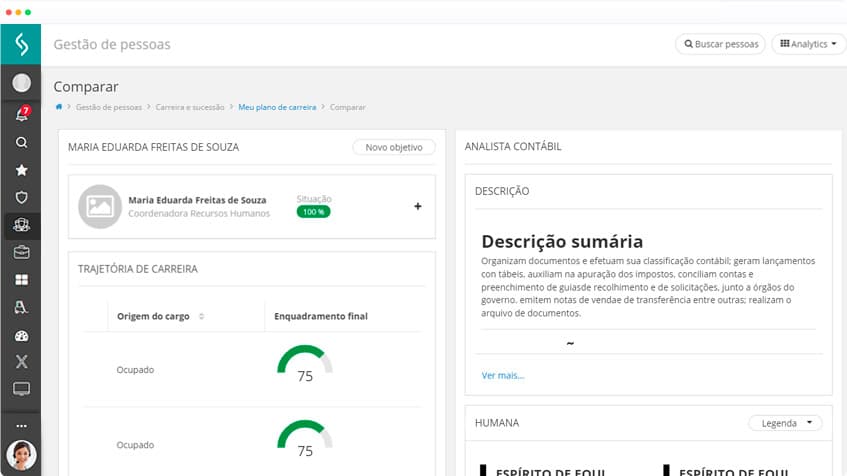This screenshot has height=476, width=847.
Task: Click the search magnifier sidebar icon
Action: pos(21,143)
